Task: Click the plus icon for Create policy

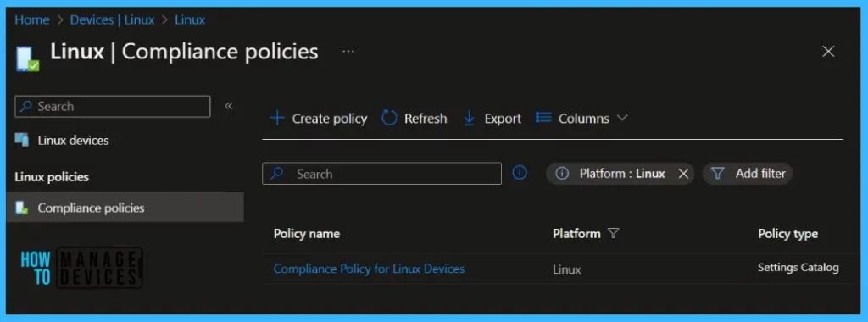Action: coord(277,119)
